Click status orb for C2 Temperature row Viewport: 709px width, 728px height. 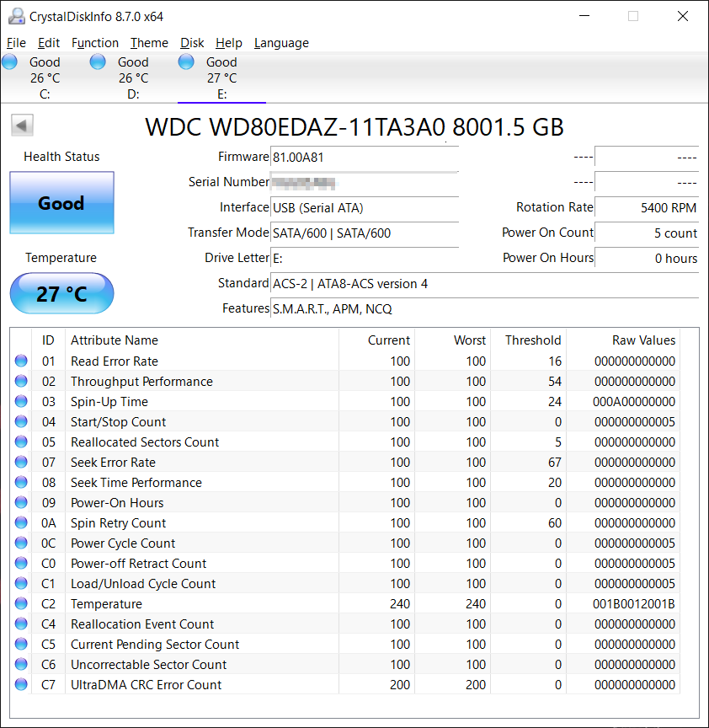21,603
